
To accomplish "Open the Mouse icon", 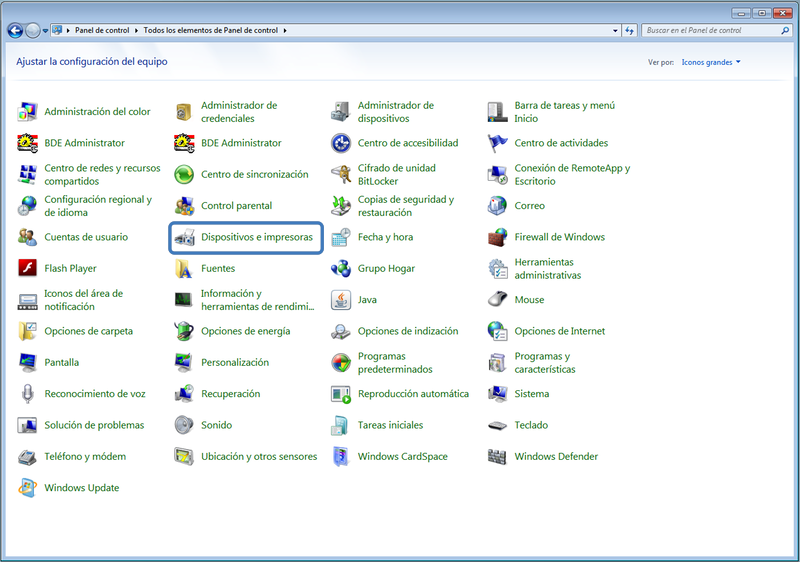I will pyautogui.click(x=497, y=300).
